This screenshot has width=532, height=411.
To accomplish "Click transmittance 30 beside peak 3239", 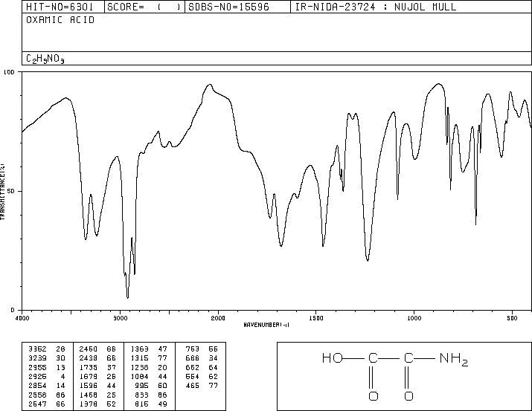I will [x=60, y=358].
